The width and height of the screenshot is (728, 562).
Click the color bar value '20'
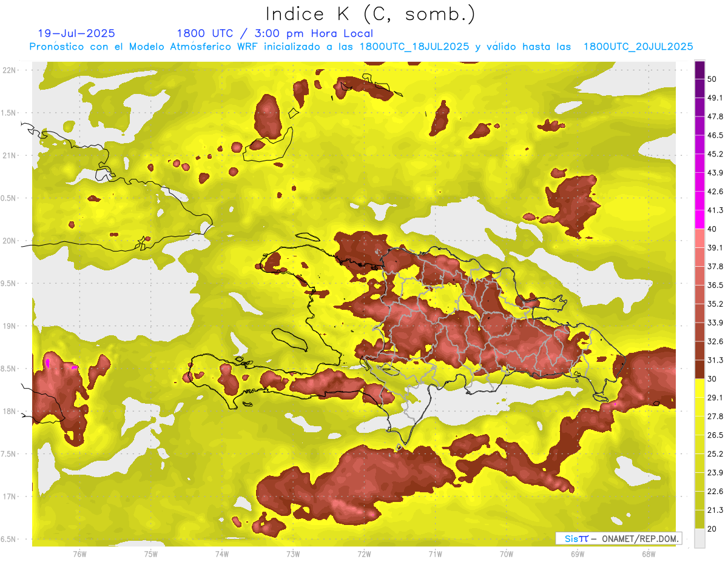click(712, 528)
